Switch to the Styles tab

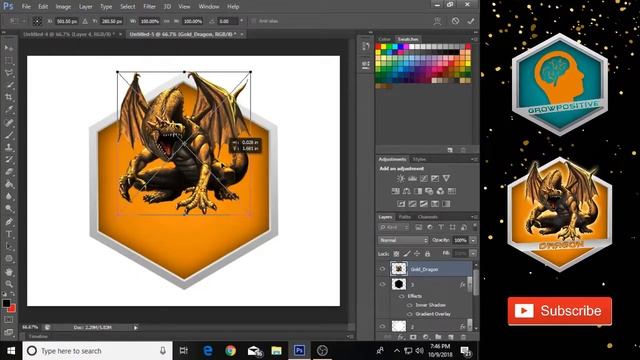pyautogui.click(x=419, y=159)
